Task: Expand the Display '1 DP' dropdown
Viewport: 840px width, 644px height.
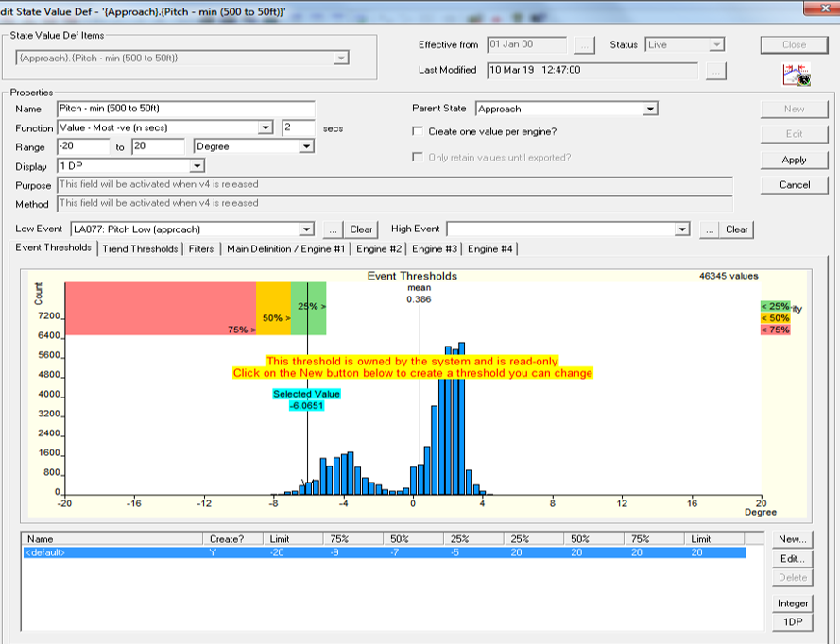Action: click(x=197, y=165)
